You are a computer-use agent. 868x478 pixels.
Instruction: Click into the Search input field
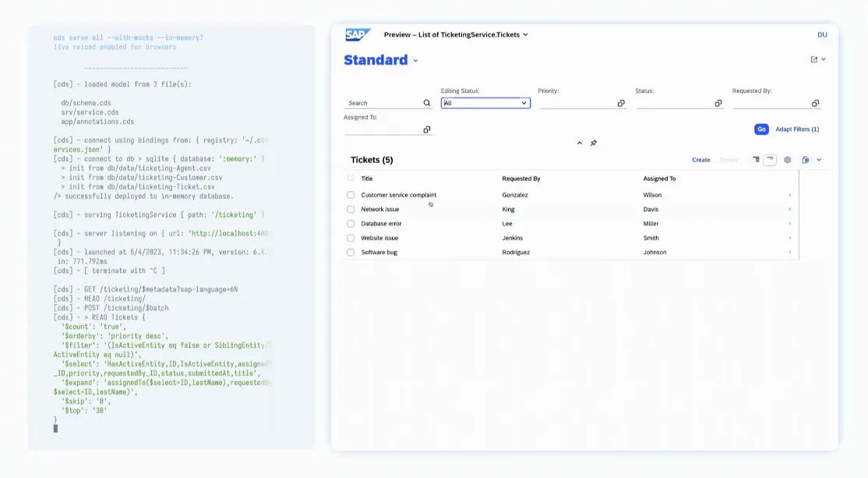(383, 103)
